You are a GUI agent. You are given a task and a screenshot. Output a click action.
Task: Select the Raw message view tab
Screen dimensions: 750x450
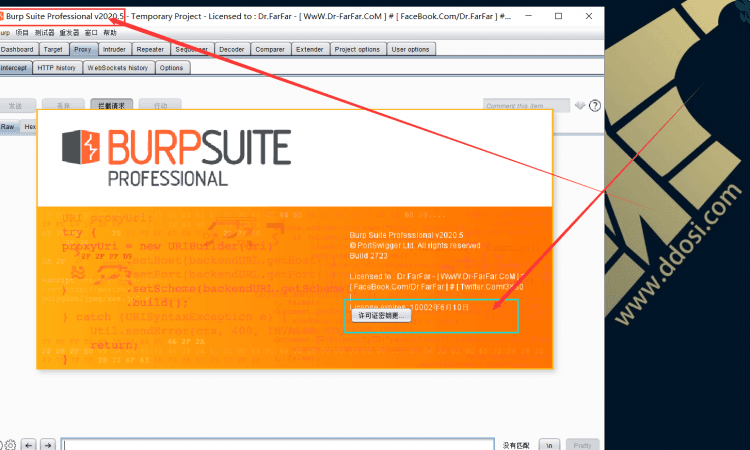[8, 127]
